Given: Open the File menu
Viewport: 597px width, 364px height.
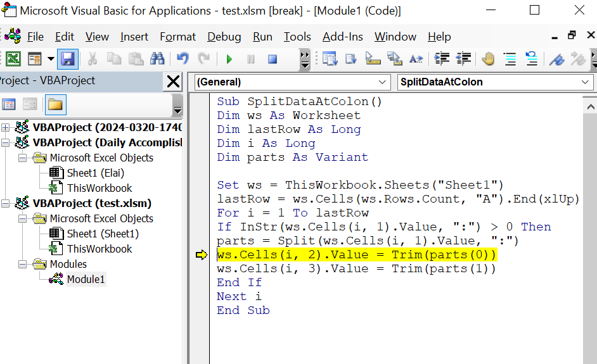Looking at the screenshot, I should point(35,37).
